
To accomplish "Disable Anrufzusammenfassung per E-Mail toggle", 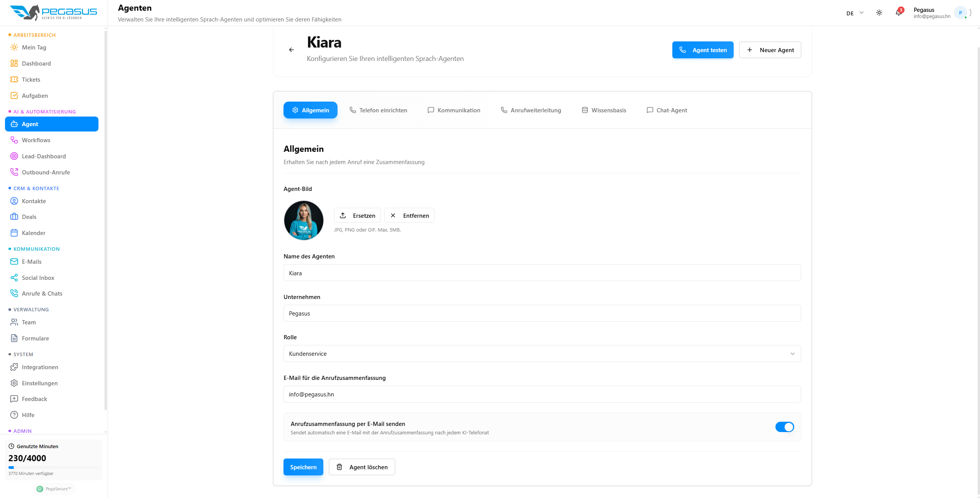I will 784,427.
